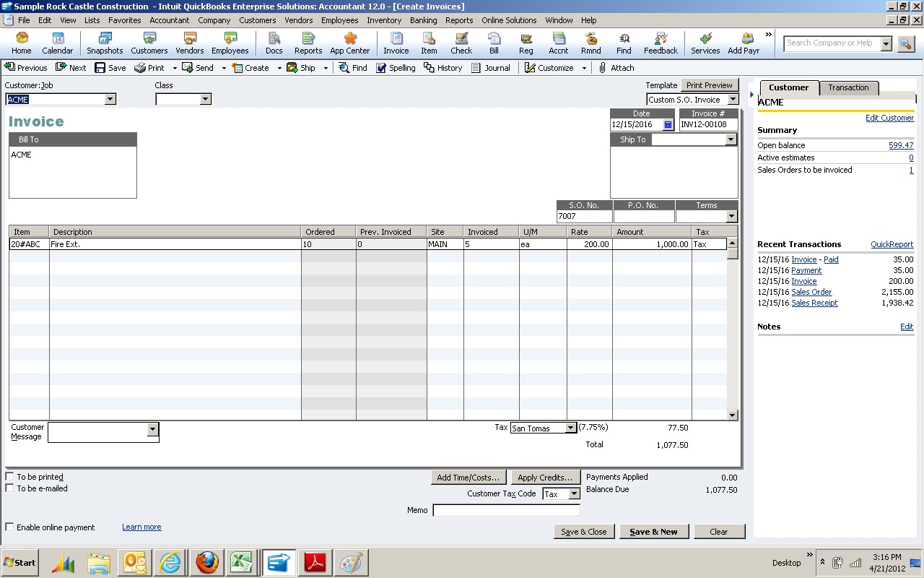Open the Services icon
The height and width of the screenshot is (578, 924).
(x=705, y=43)
